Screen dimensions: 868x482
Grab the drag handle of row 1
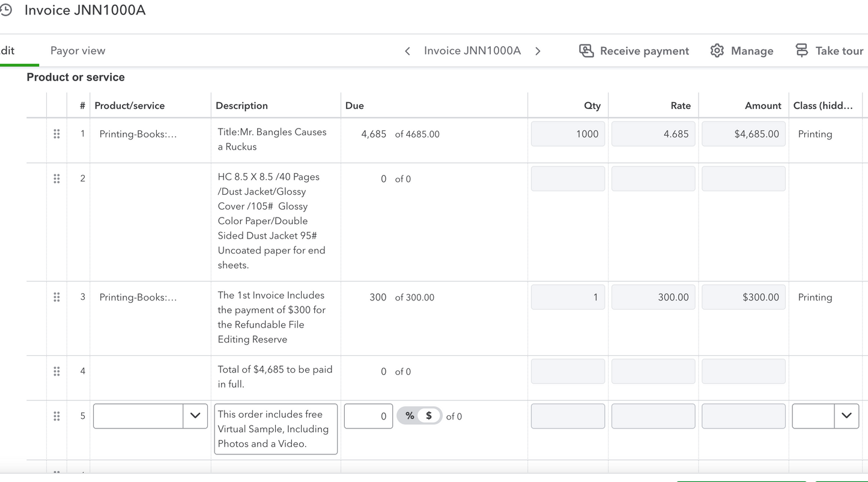[56, 134]
